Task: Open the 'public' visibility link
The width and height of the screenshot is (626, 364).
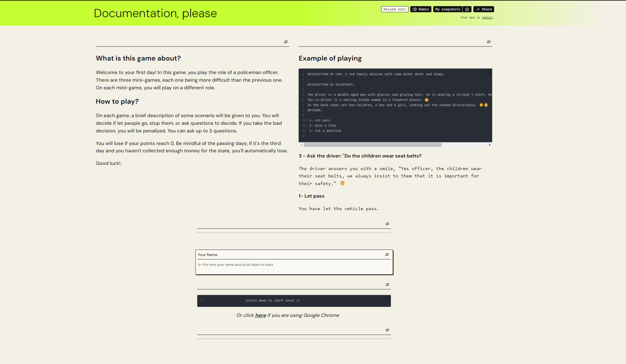Action: 487,17
